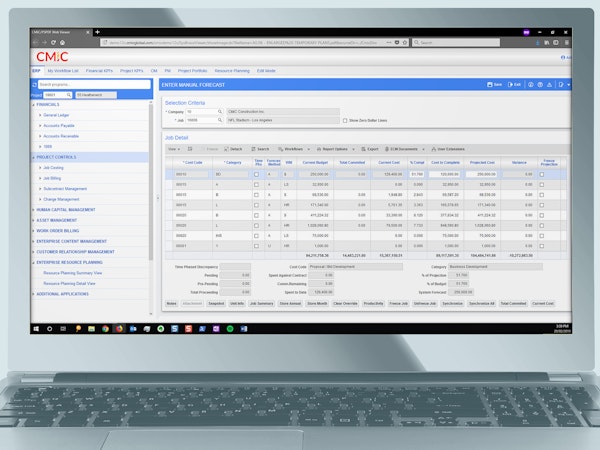Click the Save icon in the header
The width and height of the screenshot is (600, 450).
[x=491, y=85]
